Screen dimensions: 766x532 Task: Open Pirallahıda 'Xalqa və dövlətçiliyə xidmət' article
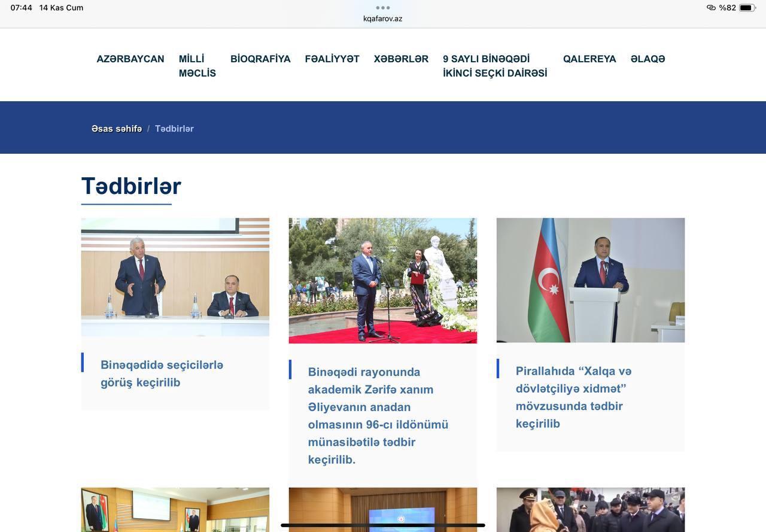coord(573,397)
